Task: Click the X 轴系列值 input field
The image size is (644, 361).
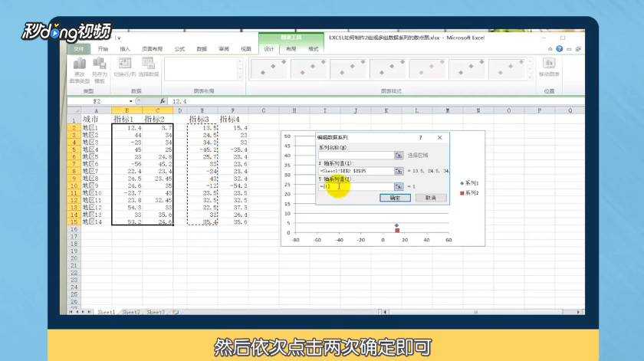Action: click(356, 171)
